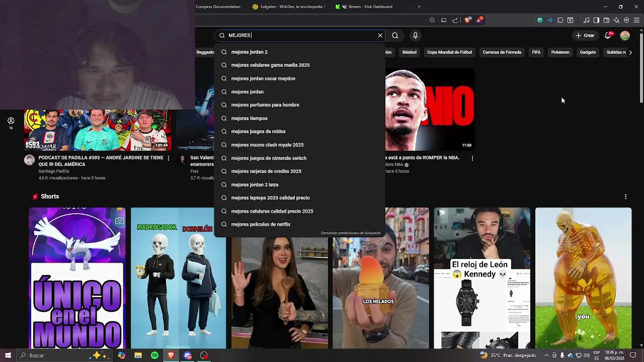This screenshot has height=362, width=644.
Task: Toggle the browser sidebar panel icon
Action: (x=596, y=20)
